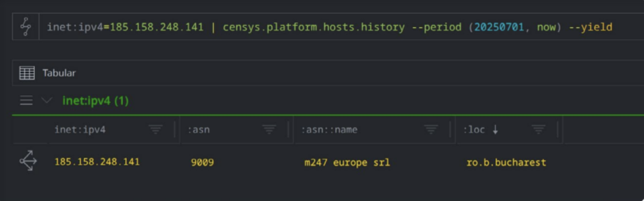Click the Tabular display grid icon
This screenshot has height=201, width=644.
point(27,73)
